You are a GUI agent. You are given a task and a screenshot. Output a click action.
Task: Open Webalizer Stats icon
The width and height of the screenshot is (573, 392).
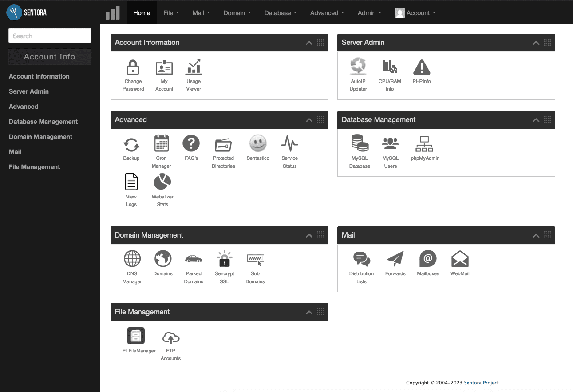click(x=162, y=182)
